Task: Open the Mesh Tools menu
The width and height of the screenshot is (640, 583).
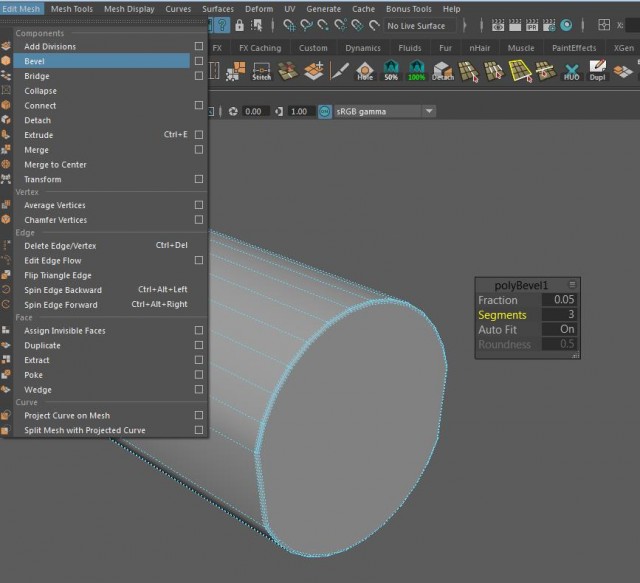Action: pyautogui.click(x=72, y=9)
